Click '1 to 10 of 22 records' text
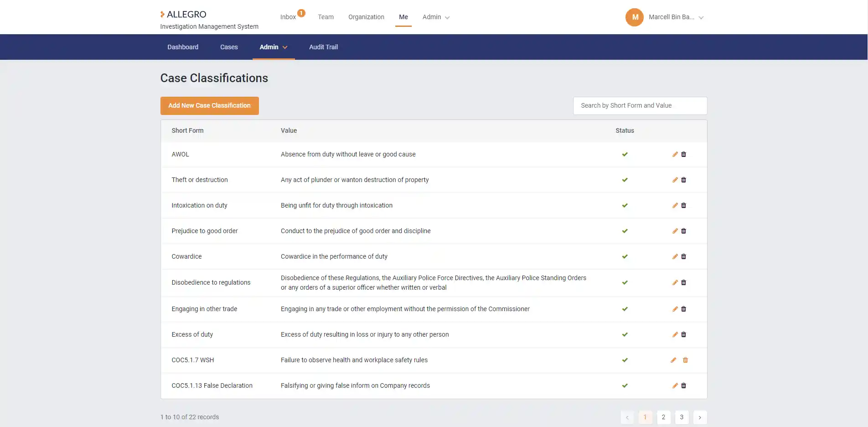The height and width of the screenshot is (427, 868). tap(190, 417)
